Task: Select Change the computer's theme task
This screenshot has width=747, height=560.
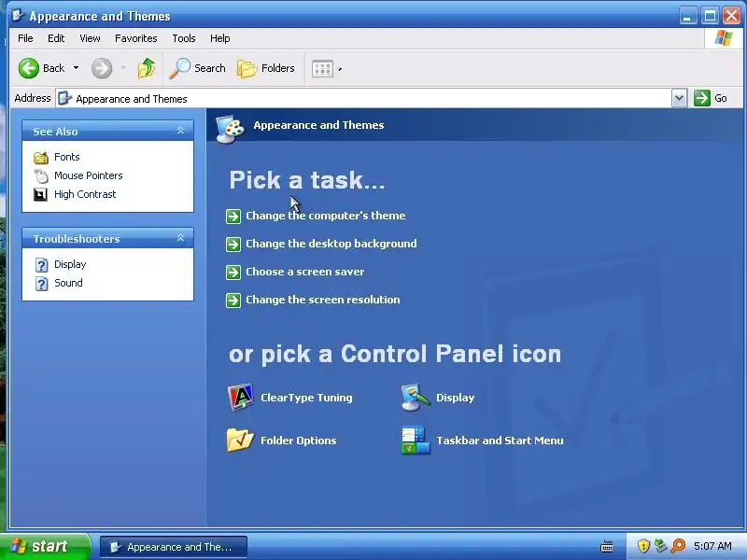Action: coord(325,216)
